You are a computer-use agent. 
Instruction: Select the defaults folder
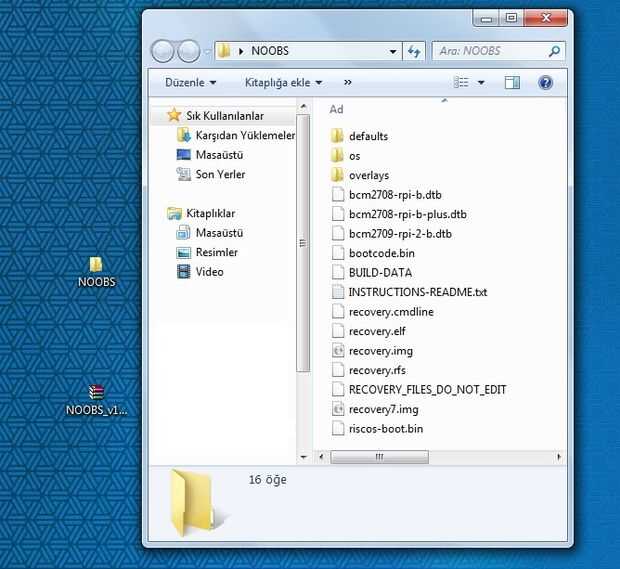[369, 136]
